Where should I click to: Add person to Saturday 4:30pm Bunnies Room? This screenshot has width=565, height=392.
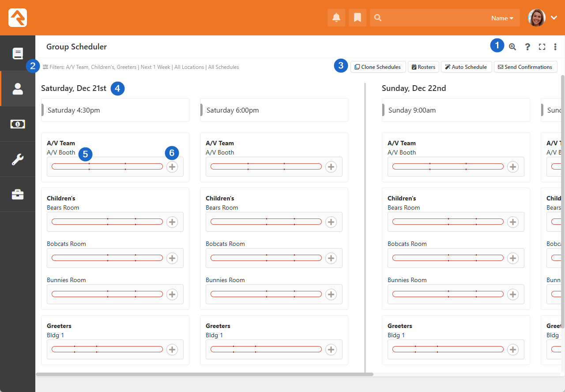click(x=172, y=294)
